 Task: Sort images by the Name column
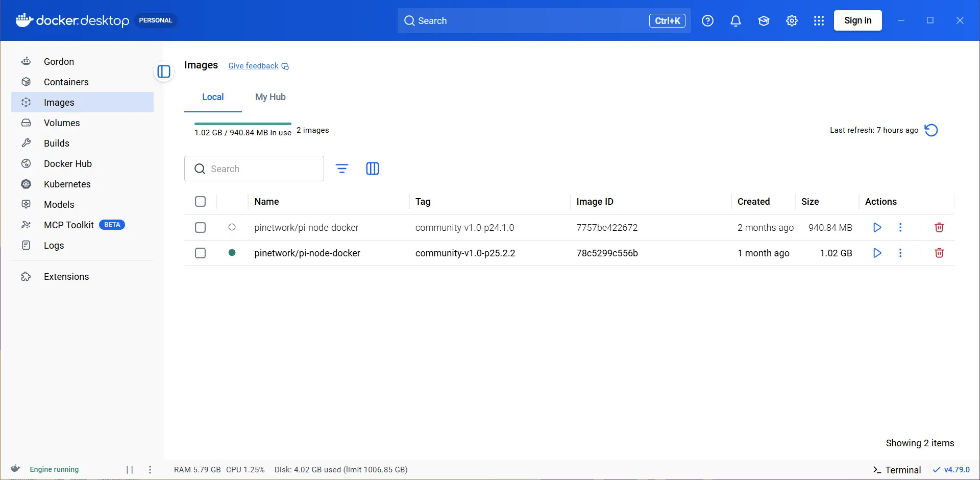pos(266,202)
